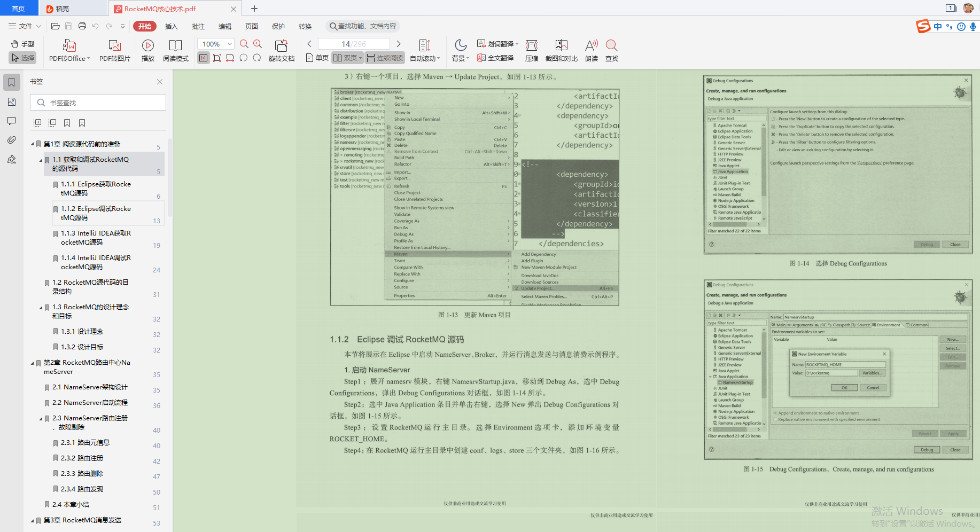Open 查找 search tool
980x532 pixels.
tap(612, 51)
